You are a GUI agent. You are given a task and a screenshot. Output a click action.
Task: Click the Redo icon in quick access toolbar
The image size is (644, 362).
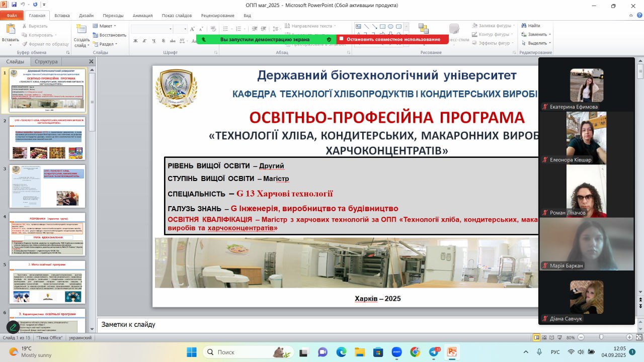coord(35,5)
